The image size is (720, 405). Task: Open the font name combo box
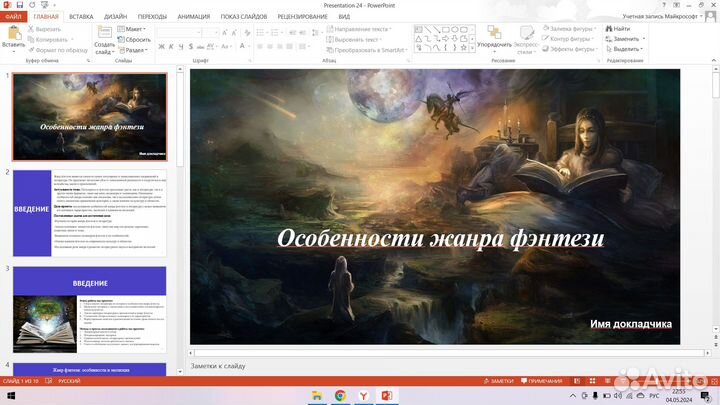(179, 33)
